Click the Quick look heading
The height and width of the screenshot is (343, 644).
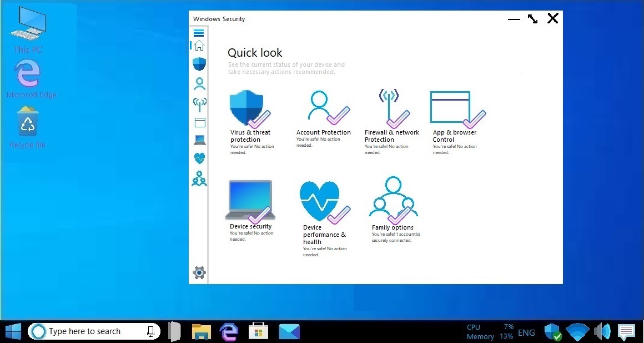pyautogui.click(x=255, y=53)
